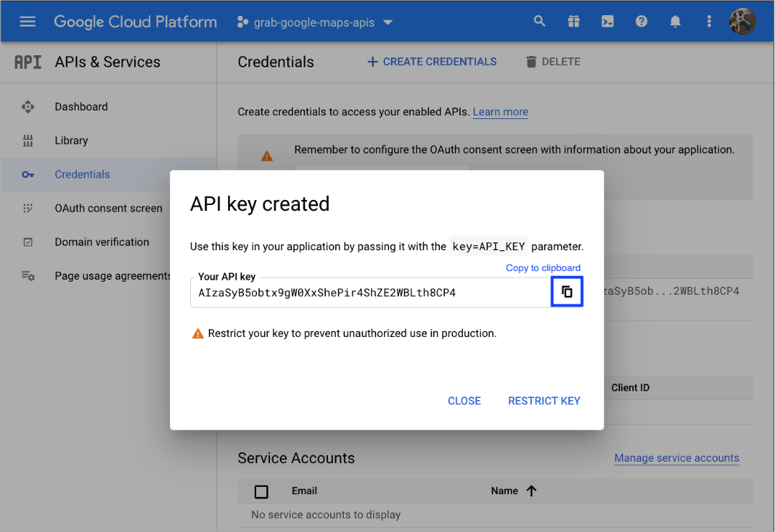This screenshot has width=775, height=532.
Task: Click the Client ID column header
Action: (630, 388)
